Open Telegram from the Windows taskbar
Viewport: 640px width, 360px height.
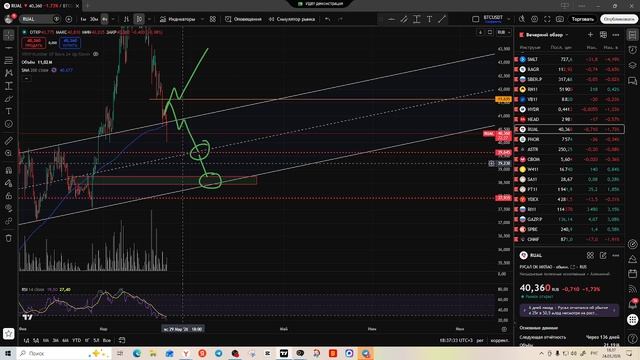pyautogui.click(x=218, y=353)
